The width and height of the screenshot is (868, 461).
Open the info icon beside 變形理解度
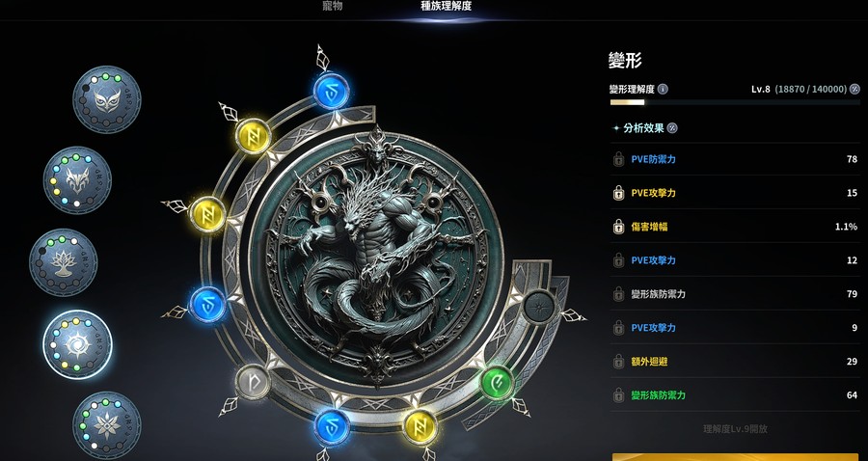tap(663, 89)
